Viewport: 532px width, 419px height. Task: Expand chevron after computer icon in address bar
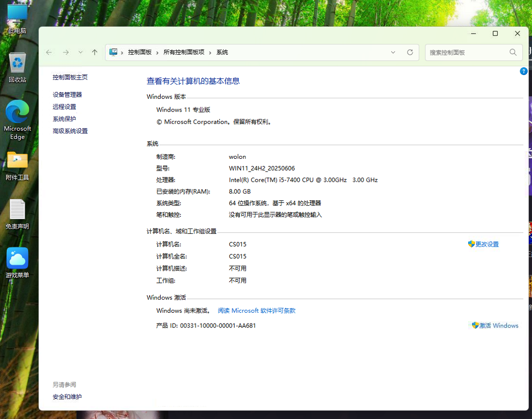click(x=122, y=53)
